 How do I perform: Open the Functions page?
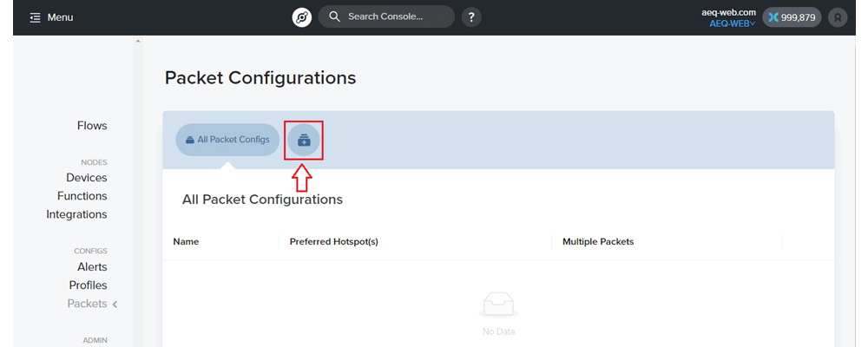(x=82, y=196)
